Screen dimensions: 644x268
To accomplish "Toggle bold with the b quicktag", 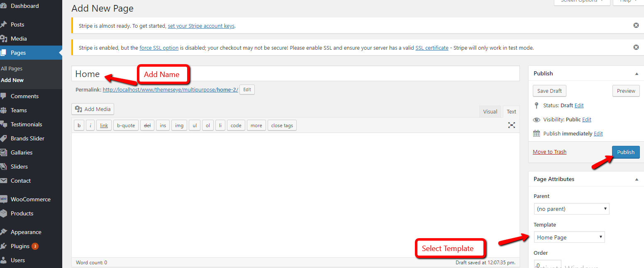I will (x=79, y=126).
